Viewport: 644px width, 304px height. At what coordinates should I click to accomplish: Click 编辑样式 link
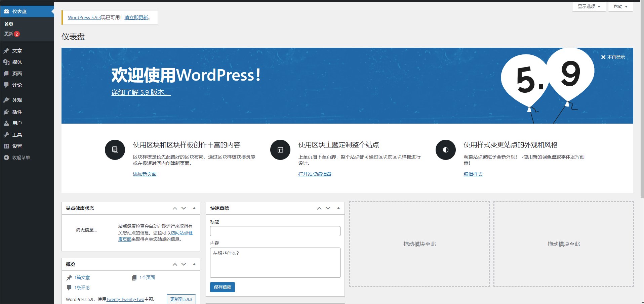473,174
